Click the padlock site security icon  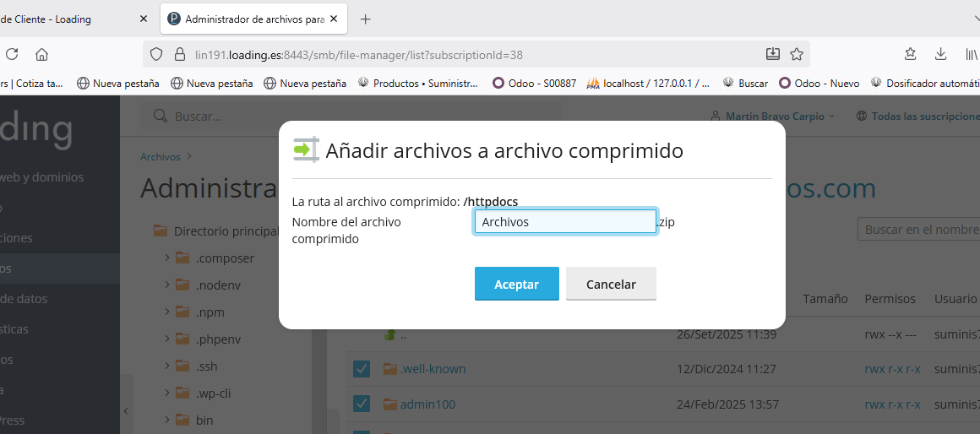(180, 54)
